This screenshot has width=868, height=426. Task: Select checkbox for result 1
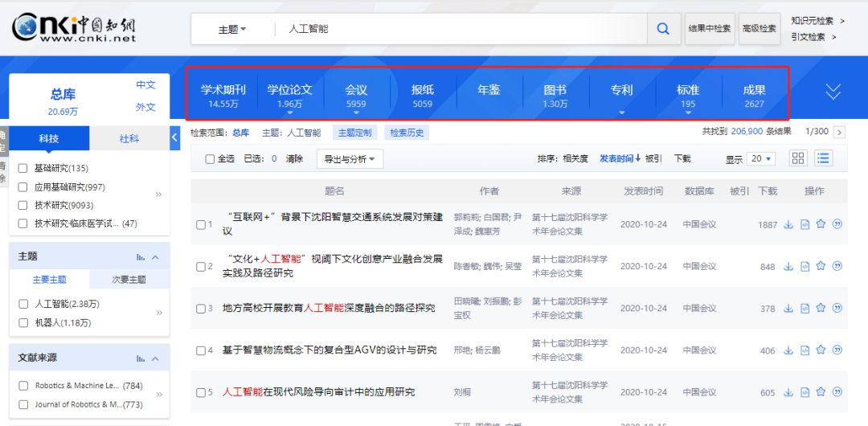pyautogui.click(x=201, y=224)
